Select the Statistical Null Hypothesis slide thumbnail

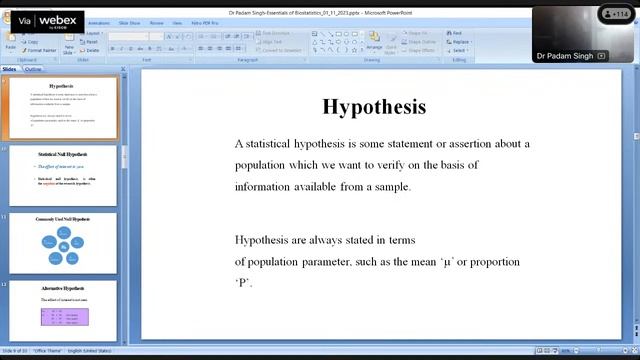coord(63,176)
